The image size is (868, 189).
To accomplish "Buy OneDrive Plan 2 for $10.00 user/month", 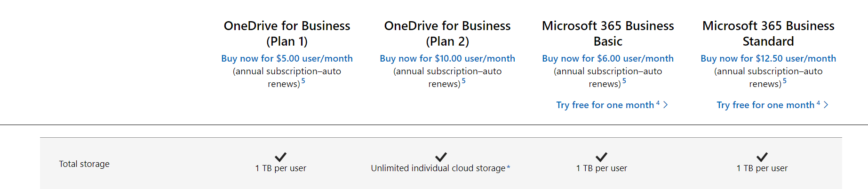I will click(x=447, y=58).
